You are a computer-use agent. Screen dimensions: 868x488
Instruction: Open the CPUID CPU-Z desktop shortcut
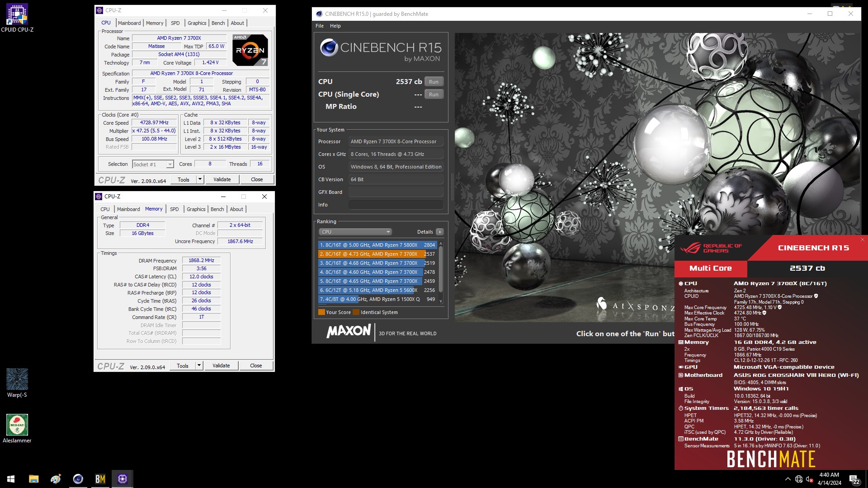tap(17, 18)
